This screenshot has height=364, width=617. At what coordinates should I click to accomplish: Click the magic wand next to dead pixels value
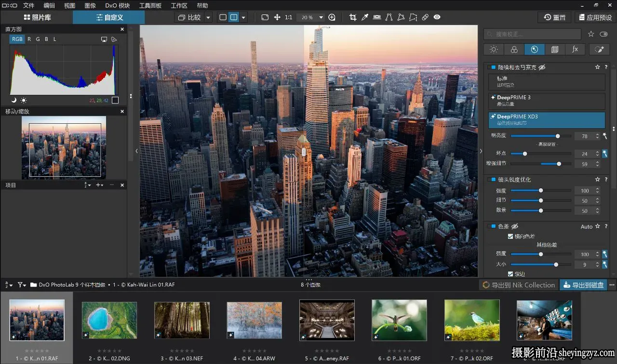coord(604,154)
